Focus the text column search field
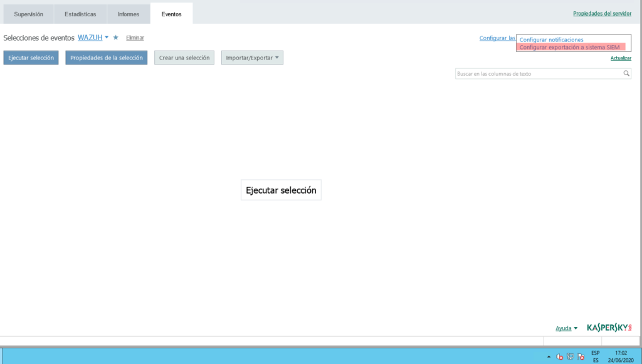The width and height of the screenshot is (642, 364). pos(538,74)
